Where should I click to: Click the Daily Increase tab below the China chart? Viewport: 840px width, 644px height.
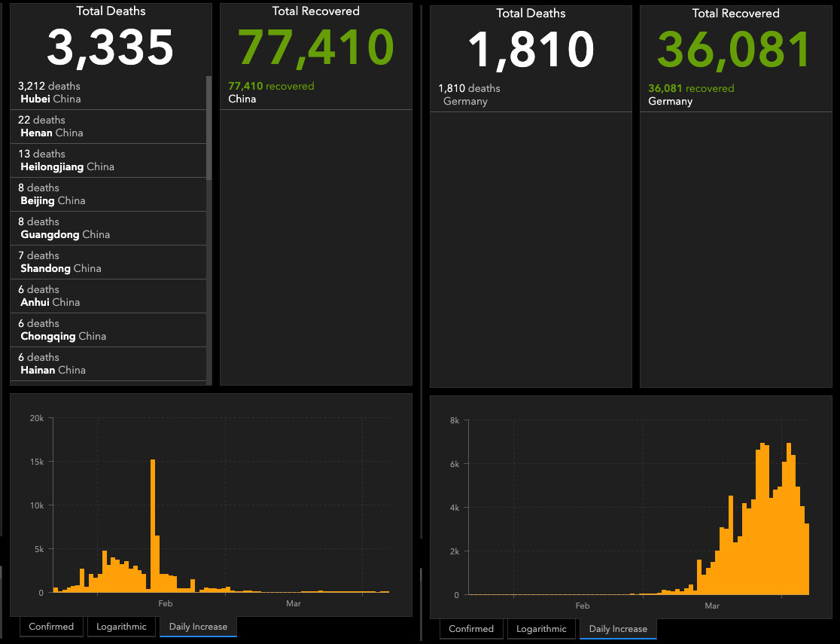(x=198, y=627)
